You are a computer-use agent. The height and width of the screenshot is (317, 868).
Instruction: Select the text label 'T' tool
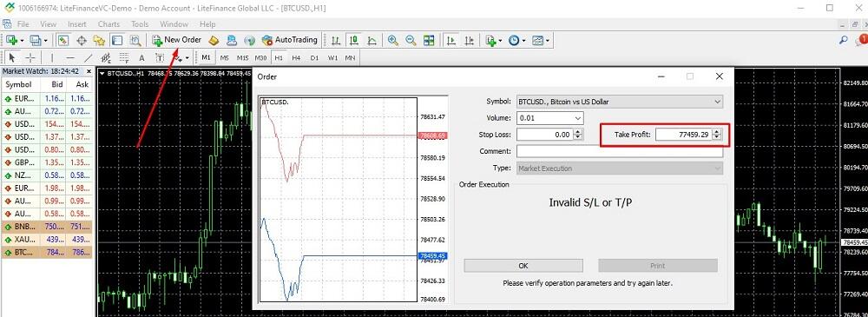coord(160,57)
